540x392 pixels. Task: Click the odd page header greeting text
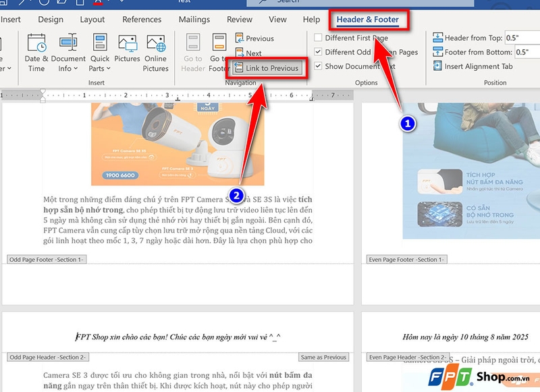178,337
